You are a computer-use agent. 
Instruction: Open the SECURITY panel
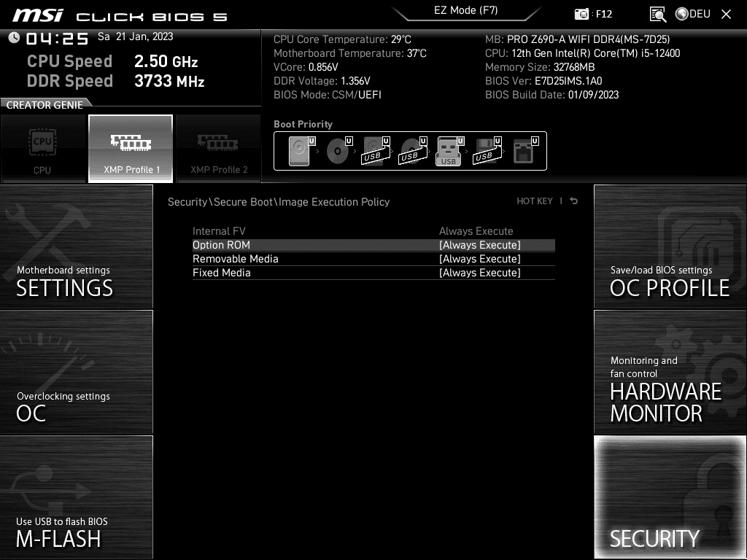670,497
